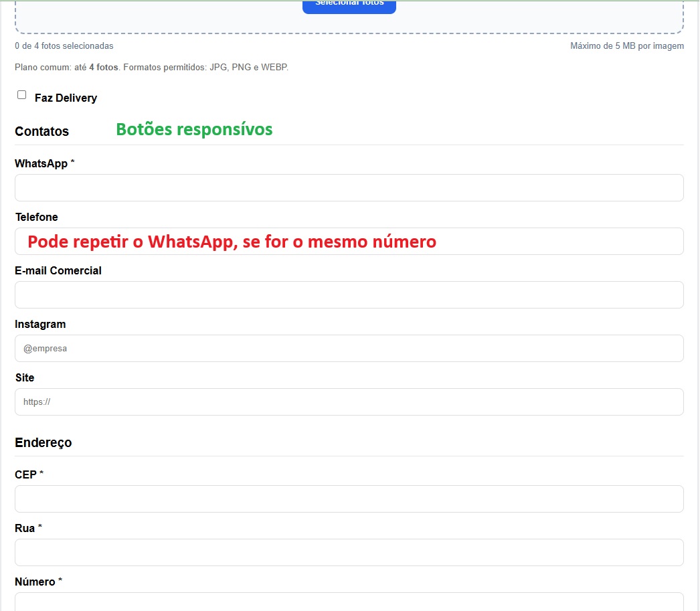Click the Selecionar fotos button

point(349,7)
